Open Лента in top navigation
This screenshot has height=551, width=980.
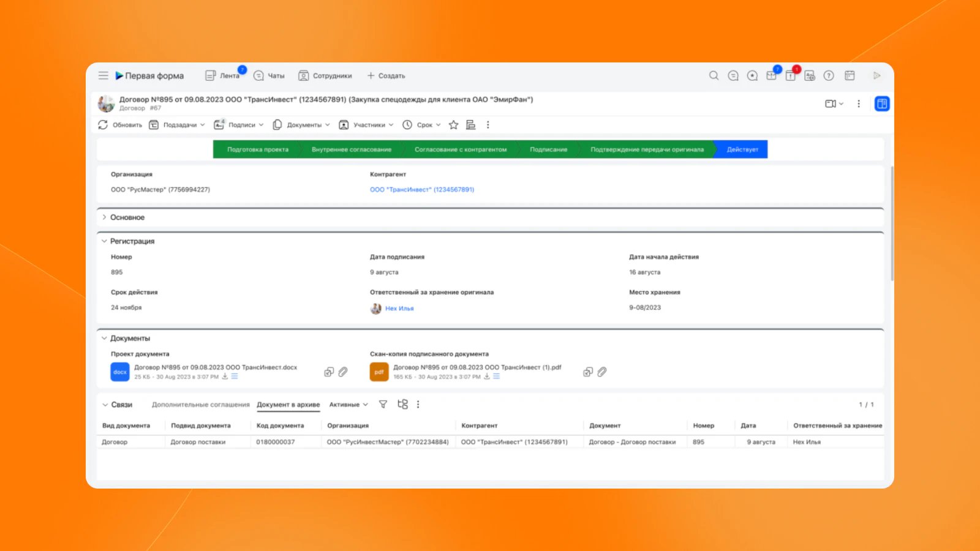coord(223,75)
